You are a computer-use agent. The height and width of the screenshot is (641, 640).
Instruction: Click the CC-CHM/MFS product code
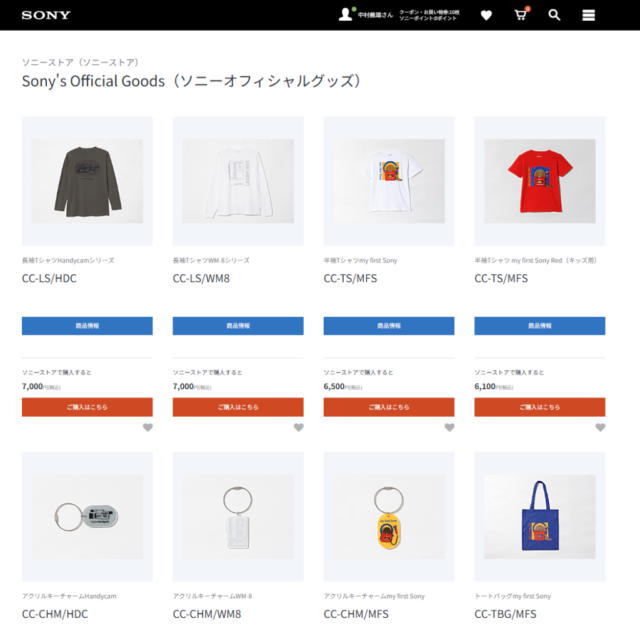tap(356, 614)
